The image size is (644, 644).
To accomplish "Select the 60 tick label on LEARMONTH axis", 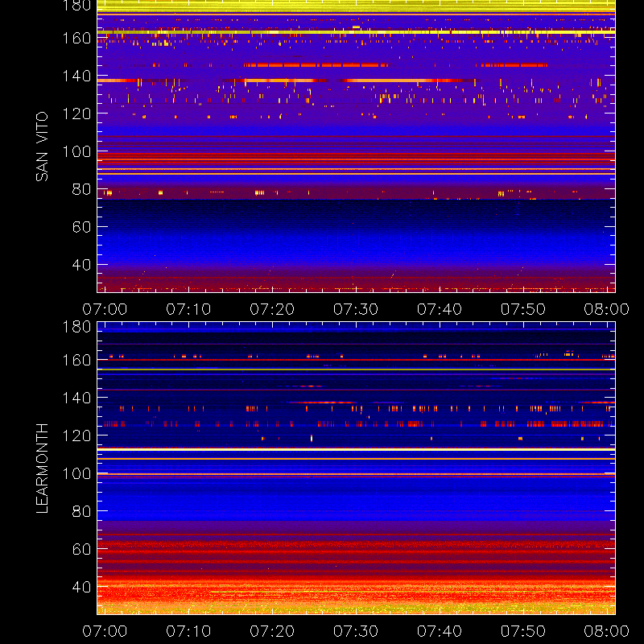I will pyautogui.click(x=81, y=549).
